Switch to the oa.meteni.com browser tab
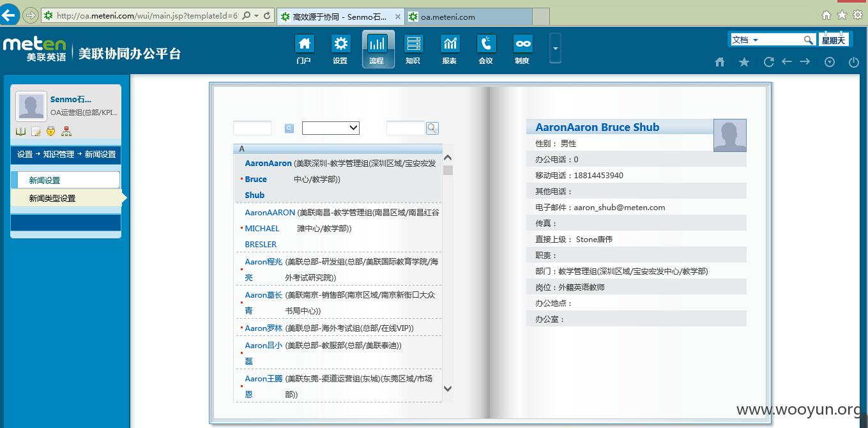This screenshot has height=428, width=868. click(469, 17)
